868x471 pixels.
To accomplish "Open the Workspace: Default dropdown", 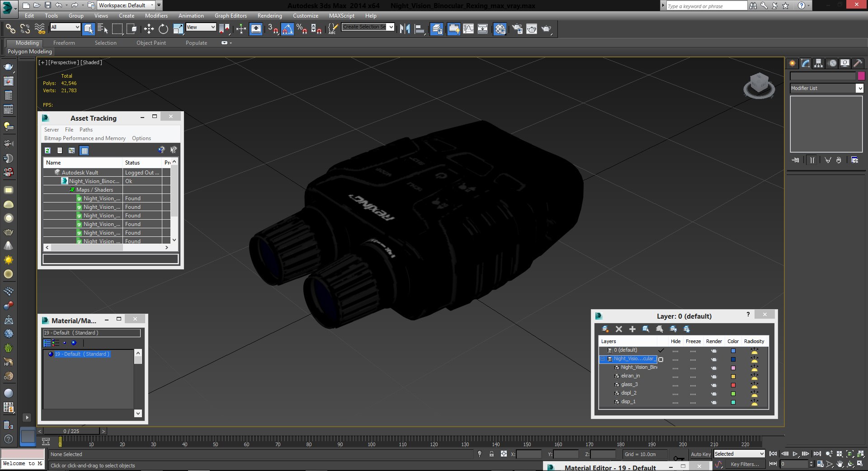I will 126,5.
